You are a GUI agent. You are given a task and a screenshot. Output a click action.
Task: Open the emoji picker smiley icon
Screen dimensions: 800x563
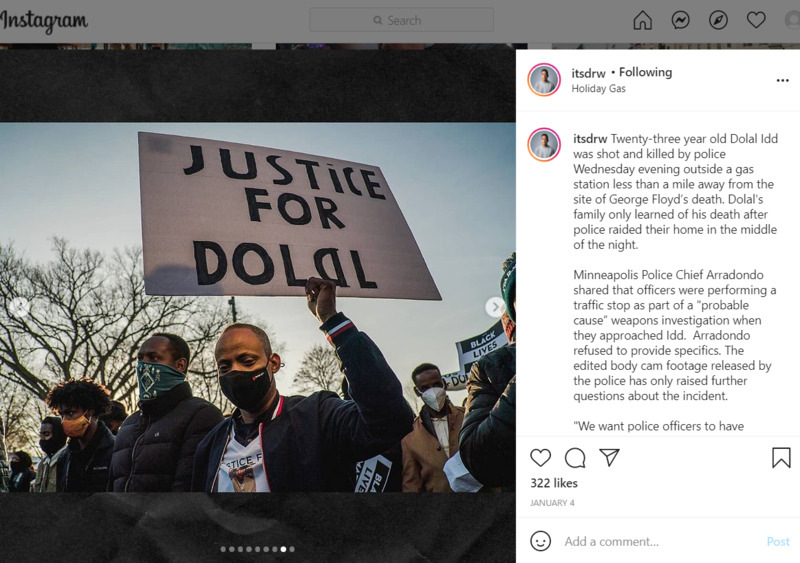(x=540, y=541)
